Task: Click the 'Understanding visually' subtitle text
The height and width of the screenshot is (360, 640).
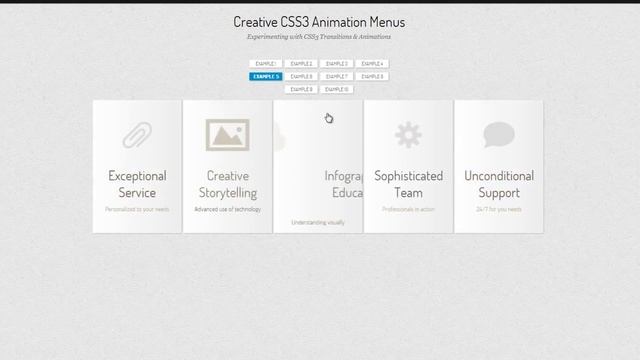Action: pyautogui.click(x=318, y=222)
